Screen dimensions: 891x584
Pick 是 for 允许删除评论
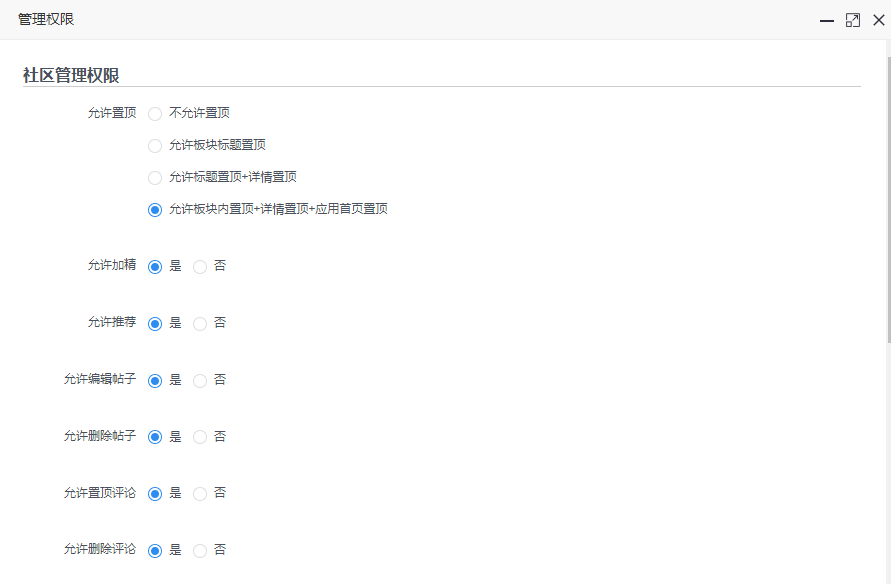point(155,551)
